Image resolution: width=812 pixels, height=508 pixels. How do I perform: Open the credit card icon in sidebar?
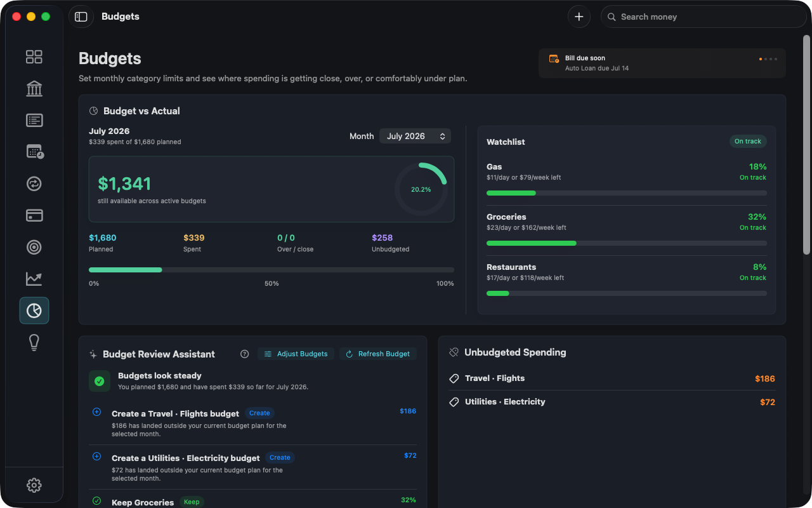34,215
